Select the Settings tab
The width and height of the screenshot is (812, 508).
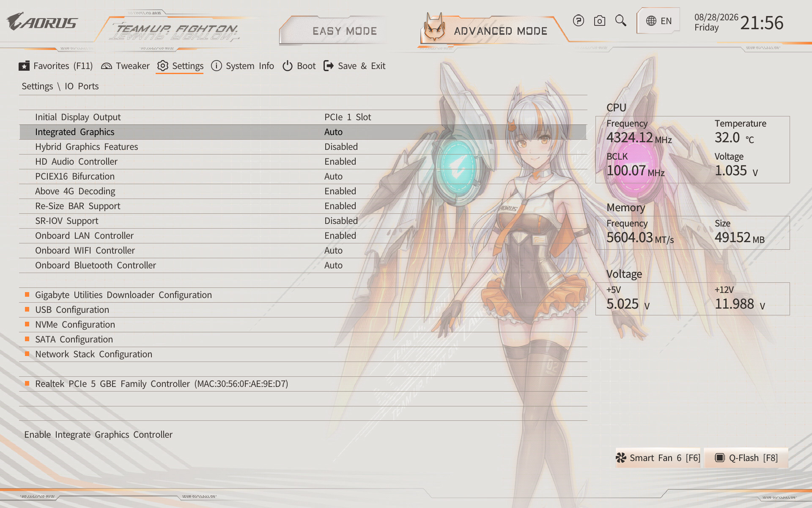[x=180, y=66]
